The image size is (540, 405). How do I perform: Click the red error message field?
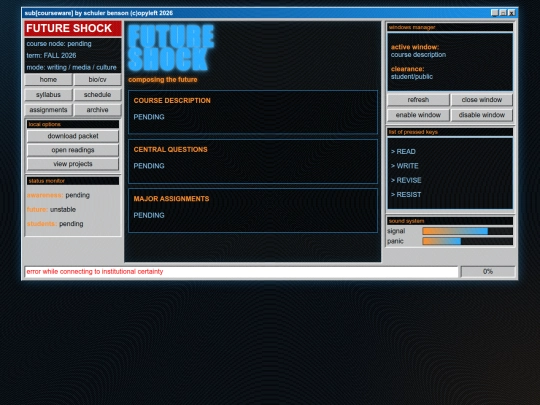pyautogui.click(x=241, y=271)
